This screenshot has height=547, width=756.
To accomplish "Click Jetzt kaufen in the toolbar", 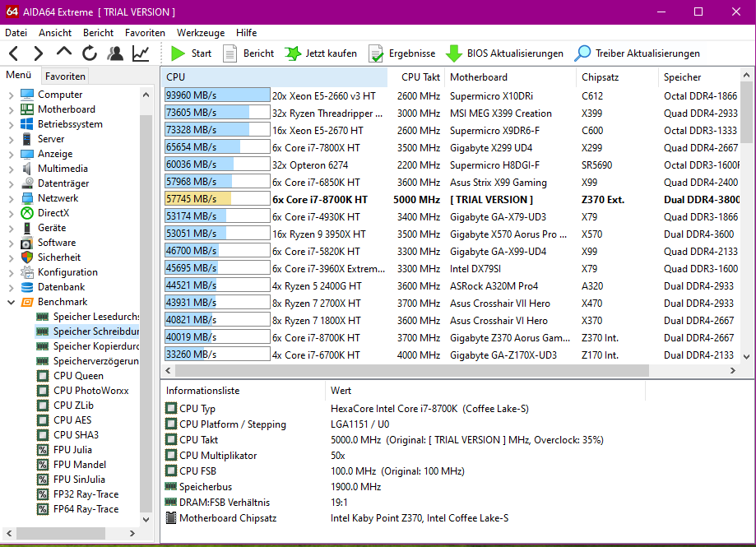I will (321, 53).
